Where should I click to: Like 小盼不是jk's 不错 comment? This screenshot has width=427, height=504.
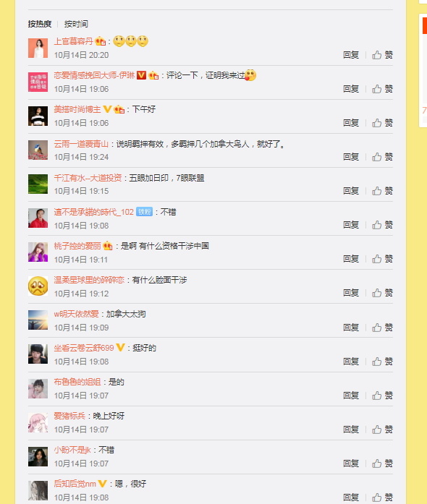382,464
